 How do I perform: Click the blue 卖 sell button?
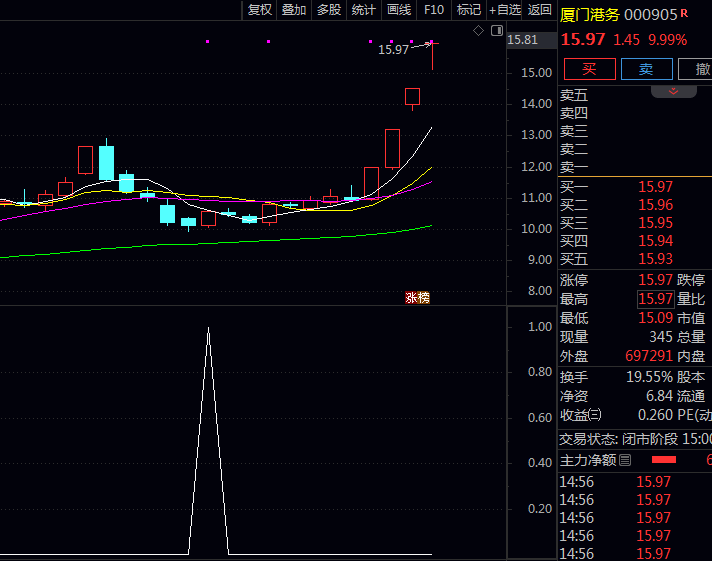(x=646, y=69)
